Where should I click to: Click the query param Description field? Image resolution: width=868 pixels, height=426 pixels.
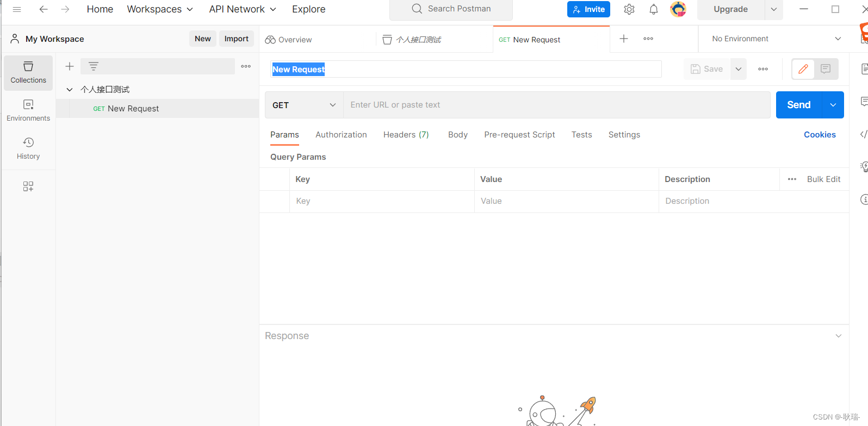754,201
